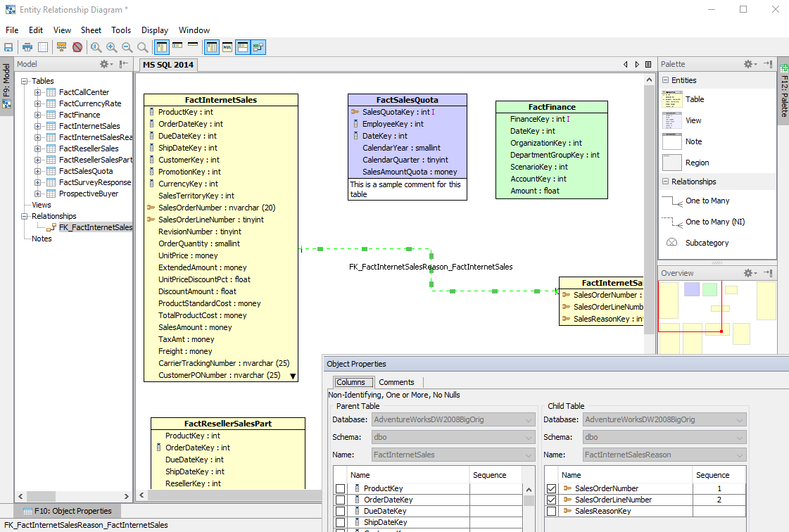This screenshot has height=532, width=789.
Task: Collapse the Entities section in Palette
Action: (x=666, y=80)
